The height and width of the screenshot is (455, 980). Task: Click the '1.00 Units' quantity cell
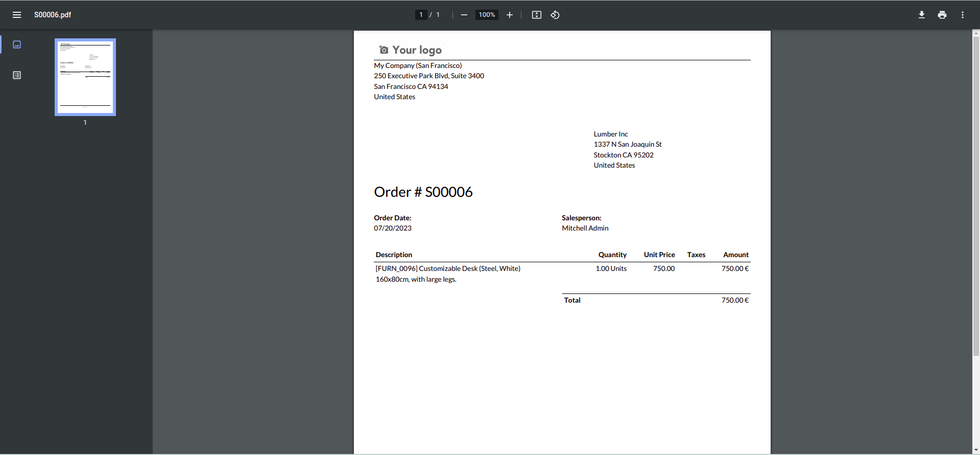(x=611, y=268)
